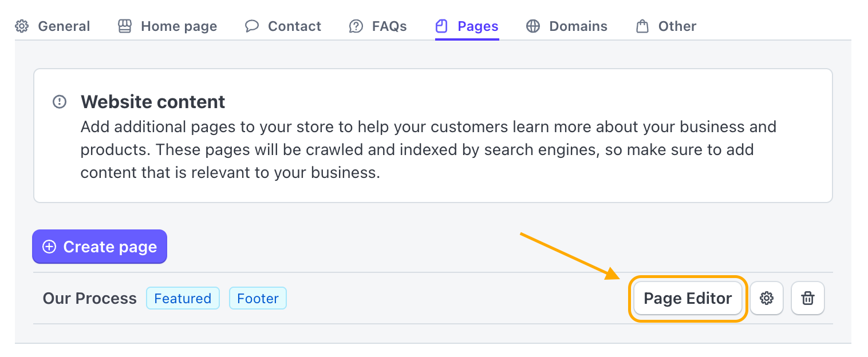
Task: Click the Create page button
Action: coord(99,247)
